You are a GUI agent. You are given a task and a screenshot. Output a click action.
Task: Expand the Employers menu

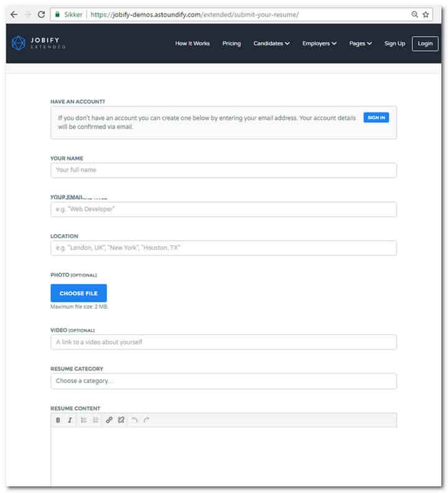coord(319,44)
